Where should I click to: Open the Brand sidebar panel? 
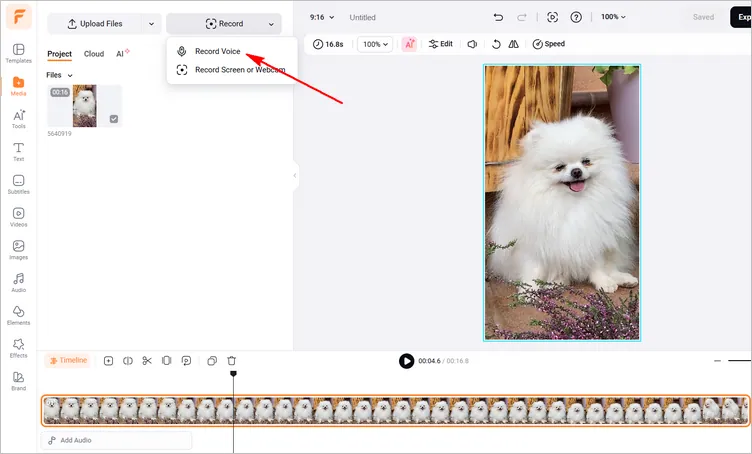coord(18,381)
